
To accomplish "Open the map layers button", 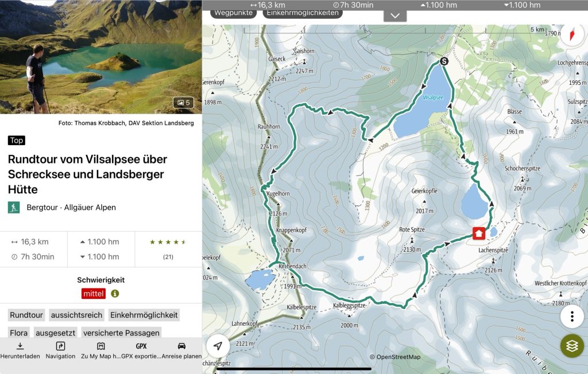I will [x=572, y=345].
